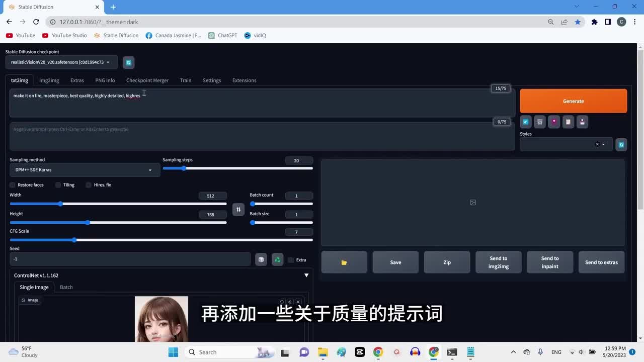This screenshot has height=362, width=644.
Task: Save style using the floppy disk icon
Action: (x=582, y=122)
